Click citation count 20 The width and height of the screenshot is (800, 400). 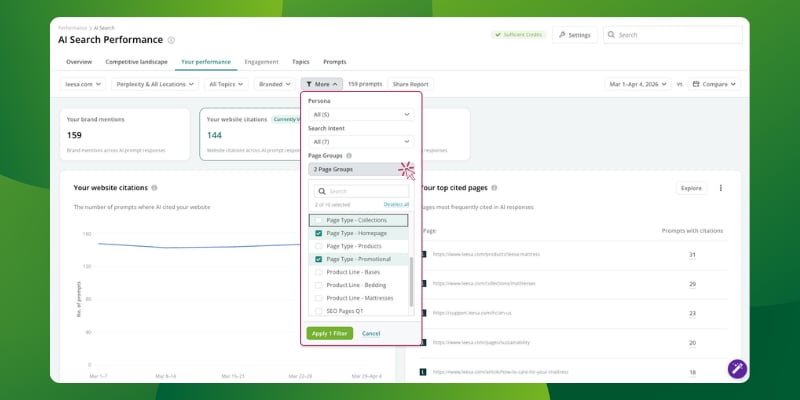coord(692,343)
